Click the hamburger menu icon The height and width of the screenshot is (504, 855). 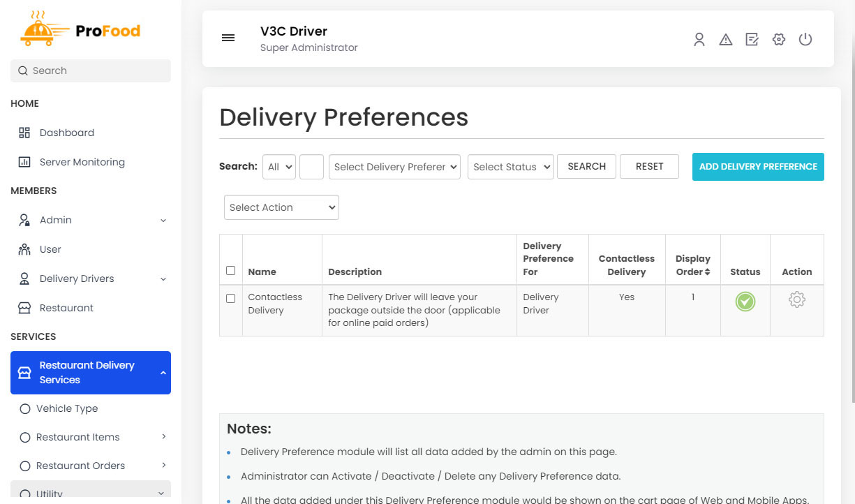click(x=228, y=38)
